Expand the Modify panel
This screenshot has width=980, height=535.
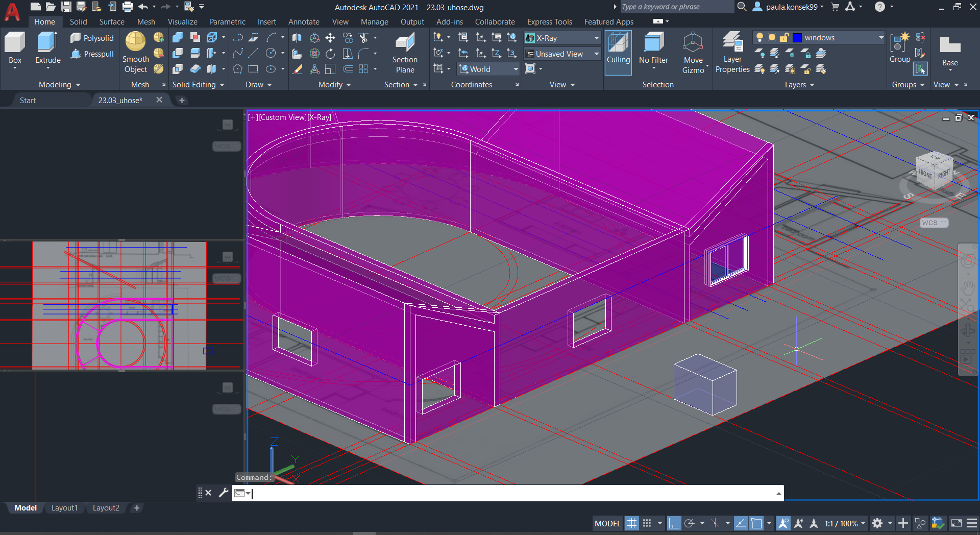point(334,85)
